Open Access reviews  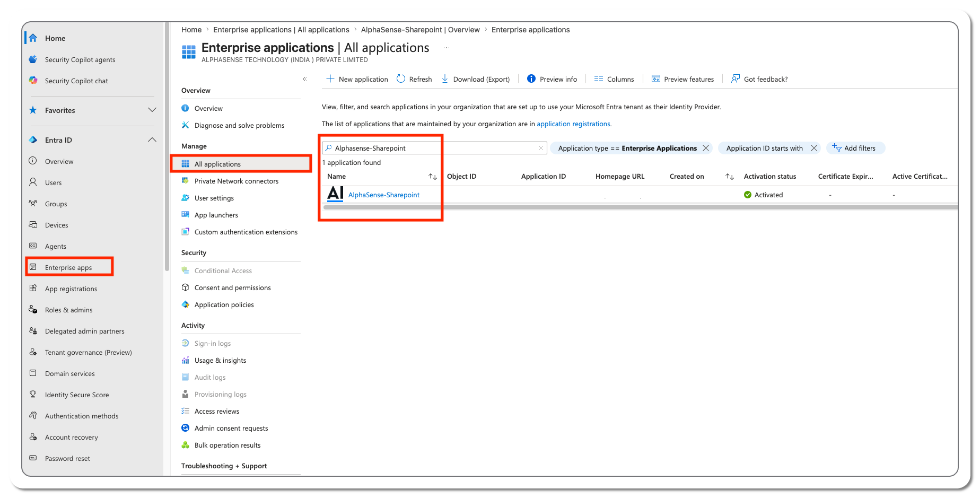pyautogui.click(x=216, y=412)
